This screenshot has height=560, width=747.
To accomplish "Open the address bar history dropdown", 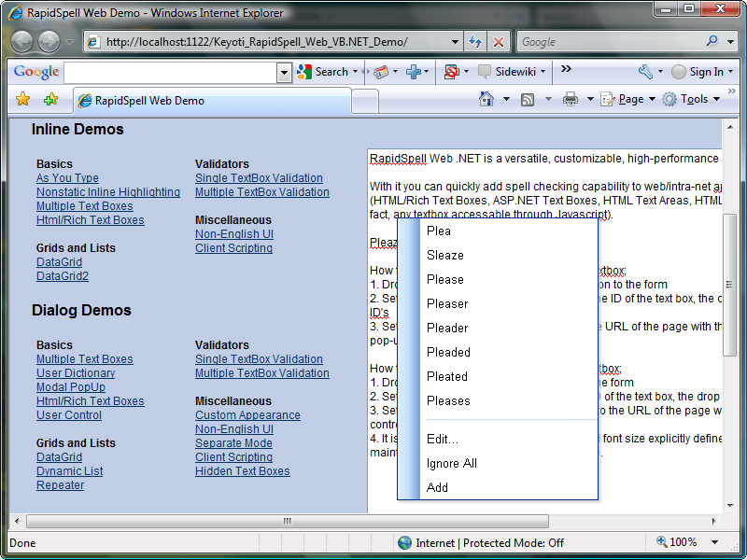I will coord(455,41).
